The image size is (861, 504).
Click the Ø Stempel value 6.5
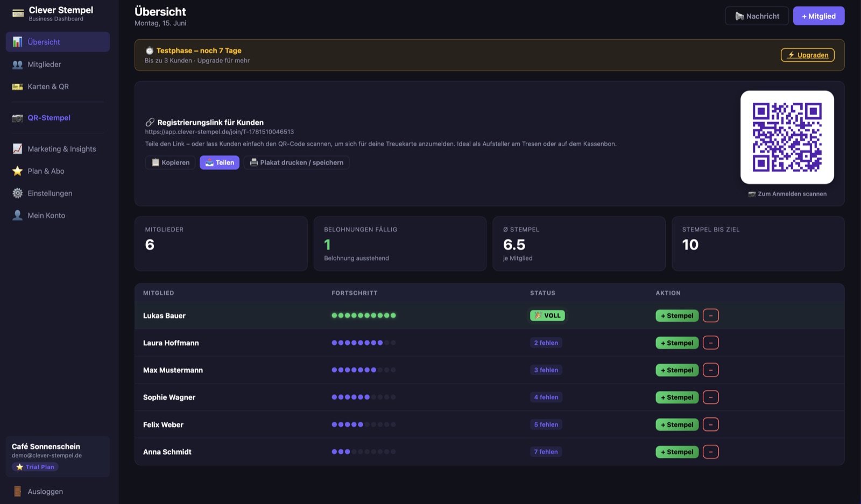[x=514, y=245]
